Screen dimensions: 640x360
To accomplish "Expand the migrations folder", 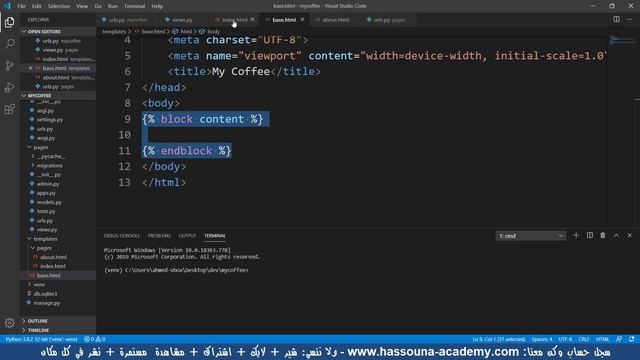I will 49,166.
